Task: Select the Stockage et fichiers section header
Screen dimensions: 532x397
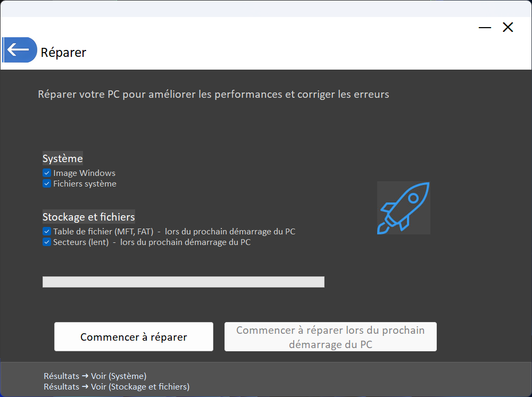Action: [88, 217]
